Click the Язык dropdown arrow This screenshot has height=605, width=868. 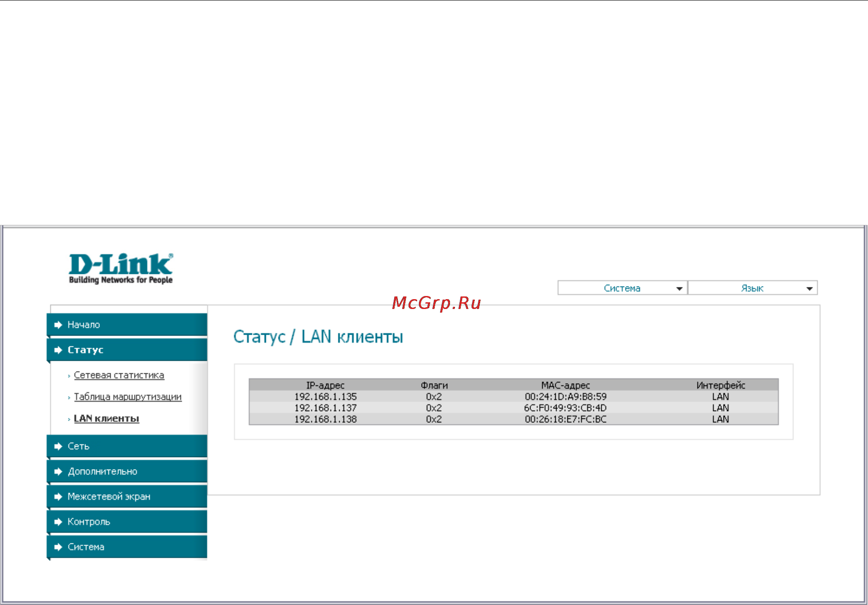(x=809, y=288)
